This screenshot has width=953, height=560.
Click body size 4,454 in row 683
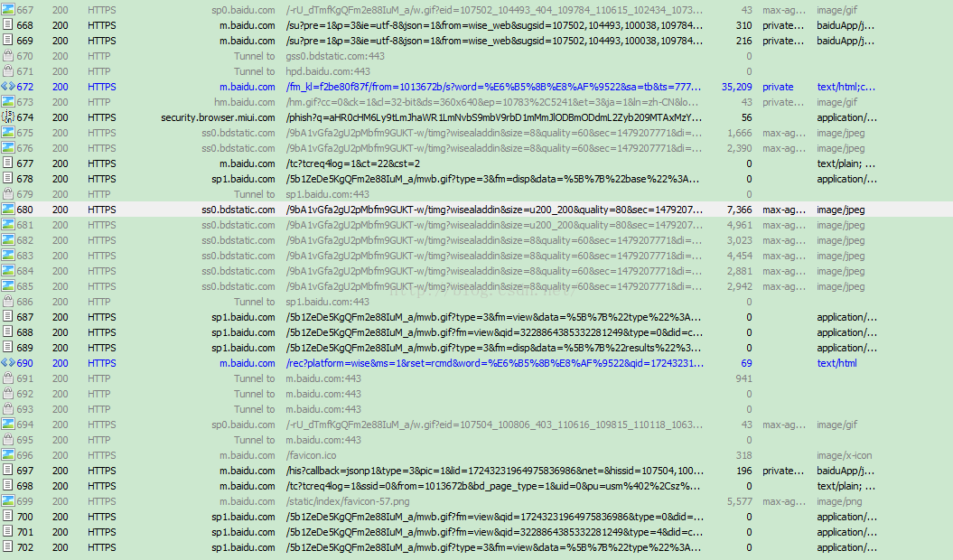(740, 256)
